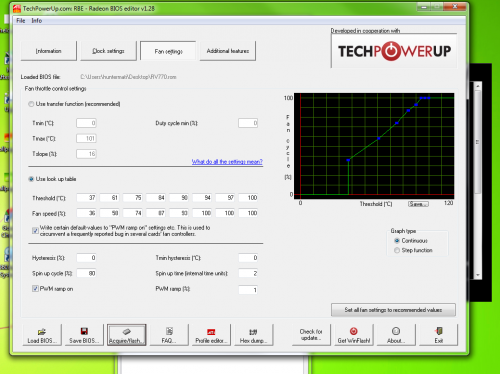Viewport: 500px width, 374px height.
Task: Click the RBE app icon in title bar
Action: pos(17,9)
